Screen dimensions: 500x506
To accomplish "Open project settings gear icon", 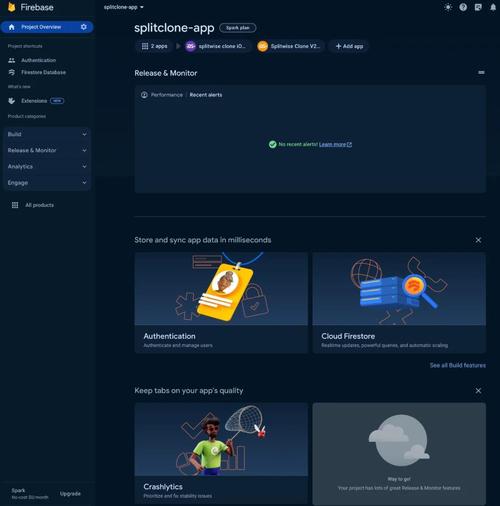I will point(84,27).
